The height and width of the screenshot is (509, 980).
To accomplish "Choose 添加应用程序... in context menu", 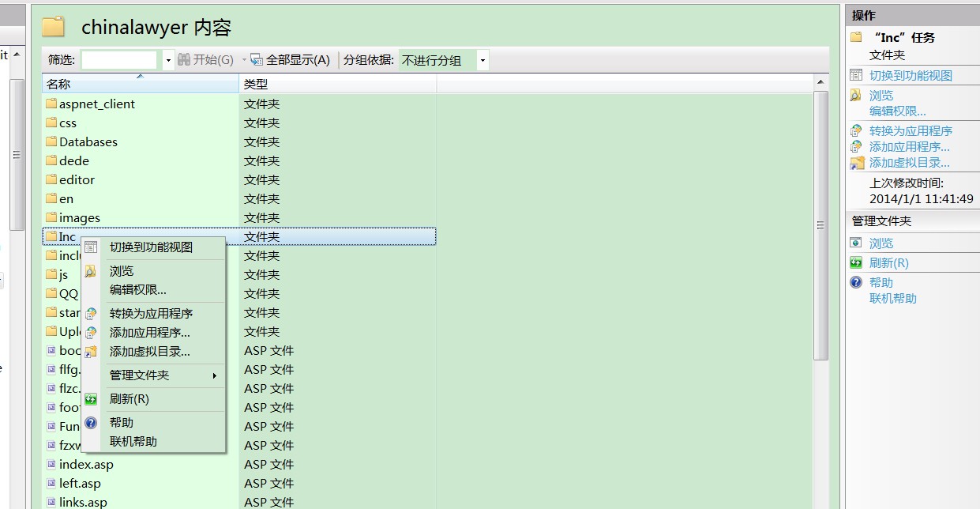I will tap(150, 333).
